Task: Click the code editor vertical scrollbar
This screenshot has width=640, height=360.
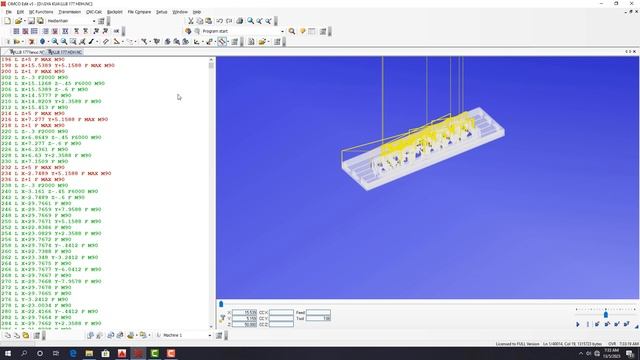Action: pyautogui.click(x=211, y=193)
